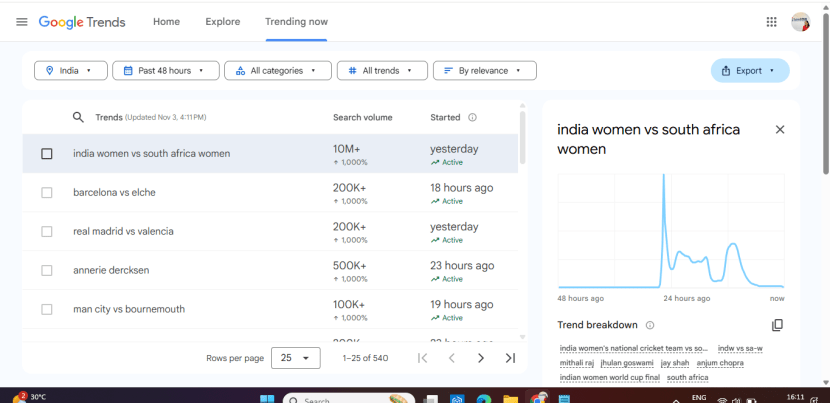Tick the annerie dercksen checkbox
Viewport: 830px width, 403px height.
[x=47, y=271]
